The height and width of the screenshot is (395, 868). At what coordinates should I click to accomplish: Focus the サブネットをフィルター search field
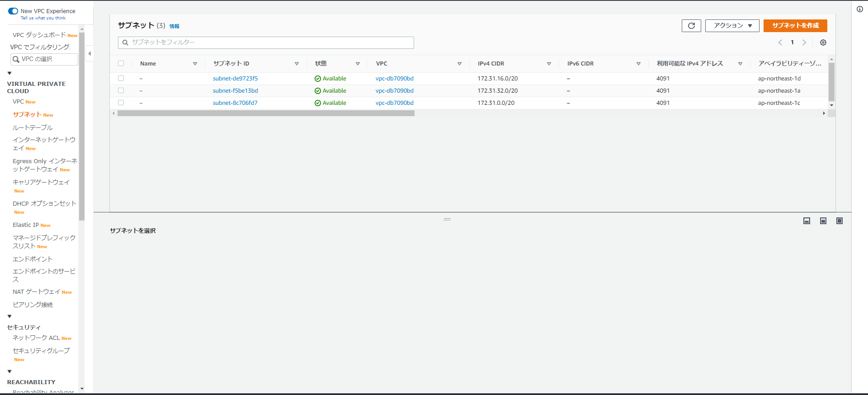pyautogui.click(x=266, y=42)
